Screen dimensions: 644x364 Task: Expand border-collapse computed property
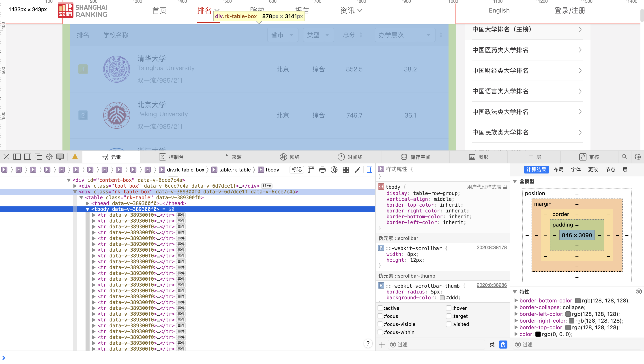point(516,307)
